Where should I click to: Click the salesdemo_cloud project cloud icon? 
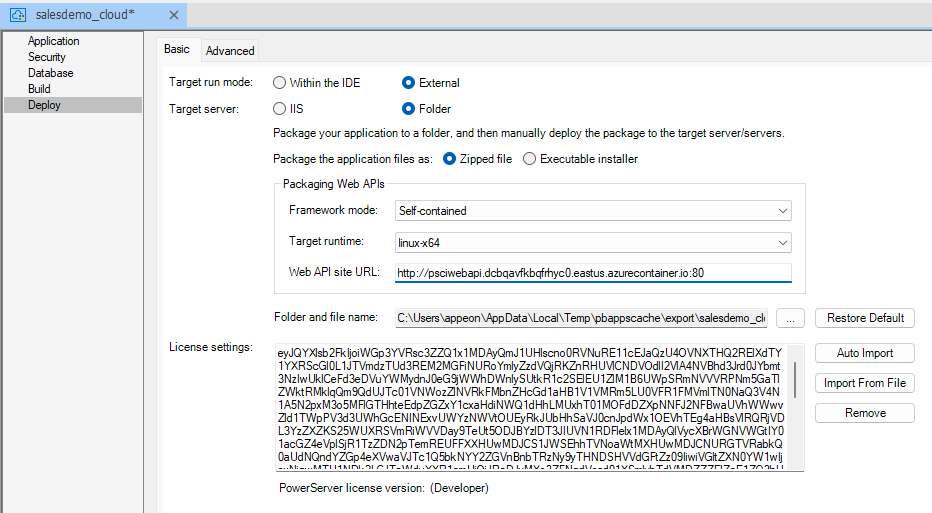[18, 15]
